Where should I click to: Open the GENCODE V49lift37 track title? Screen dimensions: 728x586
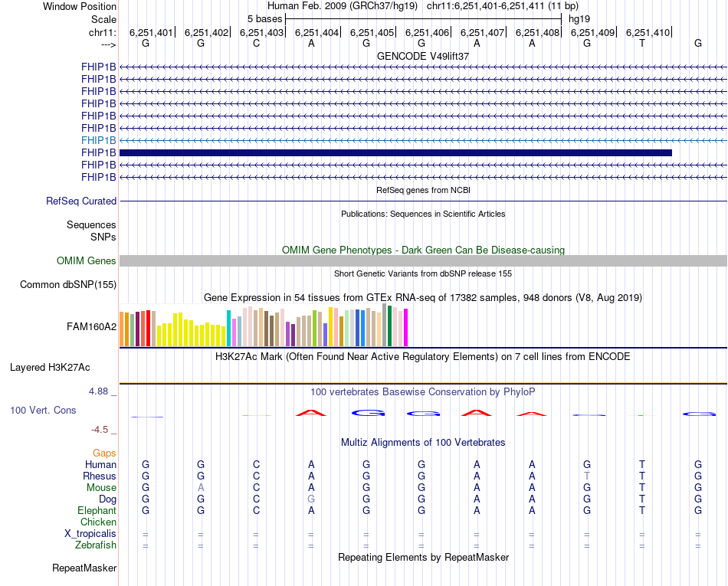[x=423, y=56]
